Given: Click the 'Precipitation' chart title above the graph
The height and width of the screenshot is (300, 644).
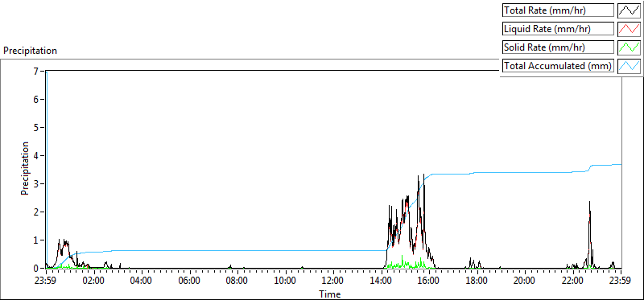Looking at the screenshot, I should tap(31, 51).
